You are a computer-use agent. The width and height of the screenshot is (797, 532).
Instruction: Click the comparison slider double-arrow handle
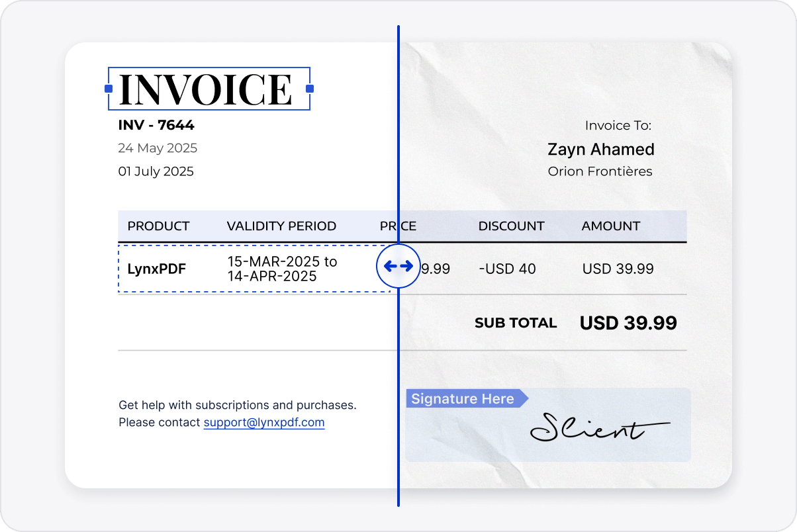point(398,266)
